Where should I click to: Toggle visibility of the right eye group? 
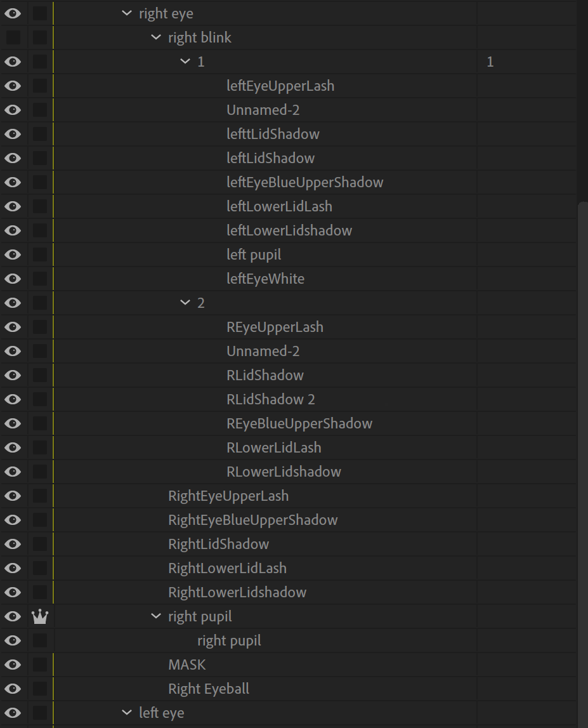click(13, 13)
